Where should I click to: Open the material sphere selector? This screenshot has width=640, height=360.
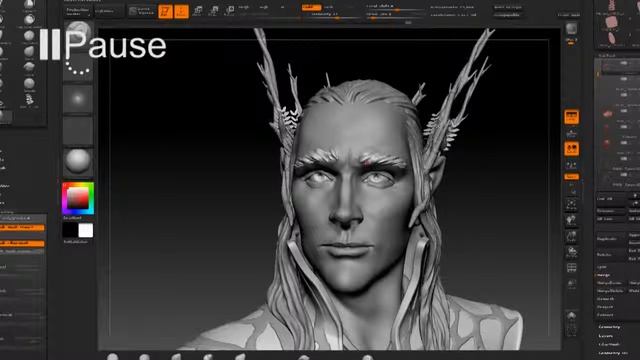(78, 162)
